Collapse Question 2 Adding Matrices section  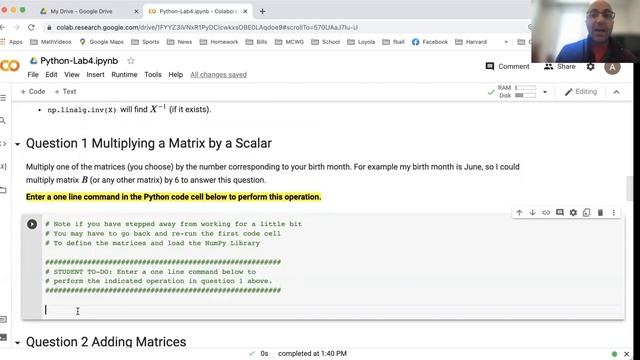18,342
